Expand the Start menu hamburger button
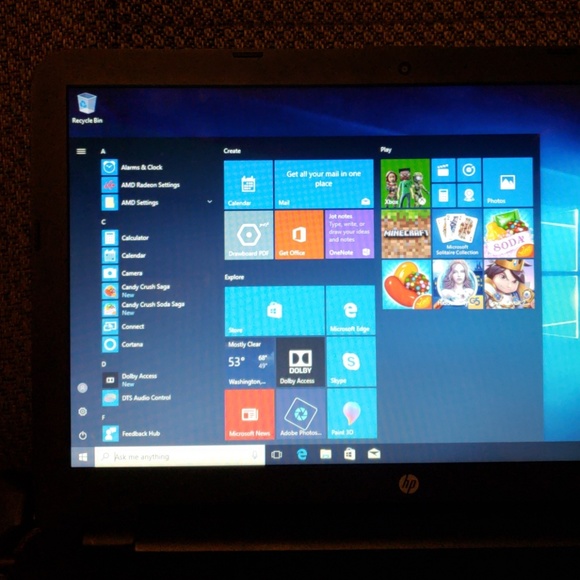Image resolution: width=580 pixels, height=580 pixels. pyautogui.click(x=81, y=151)
